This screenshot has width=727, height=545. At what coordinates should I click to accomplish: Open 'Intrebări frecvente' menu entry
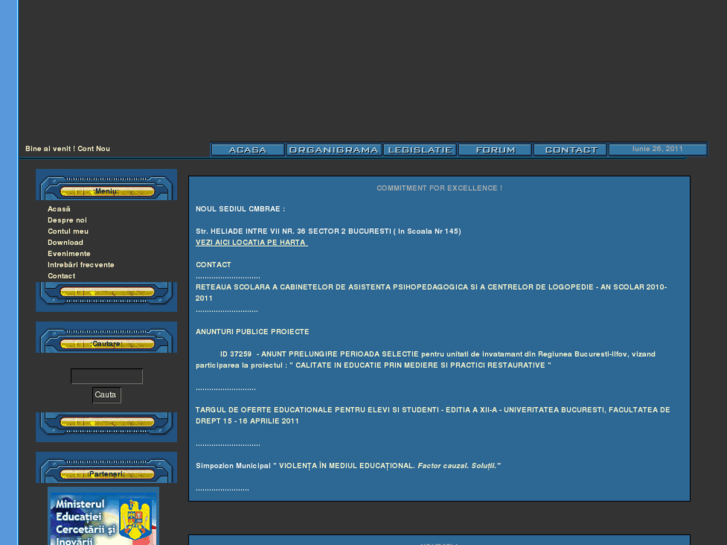click(81, 265)
